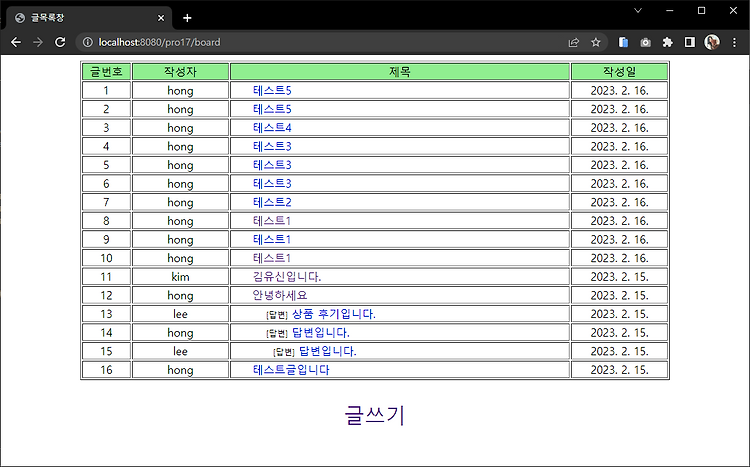Open post 테스트1 in row 9
The width and height of the screenshot is (750, 467).
point(272,240)
